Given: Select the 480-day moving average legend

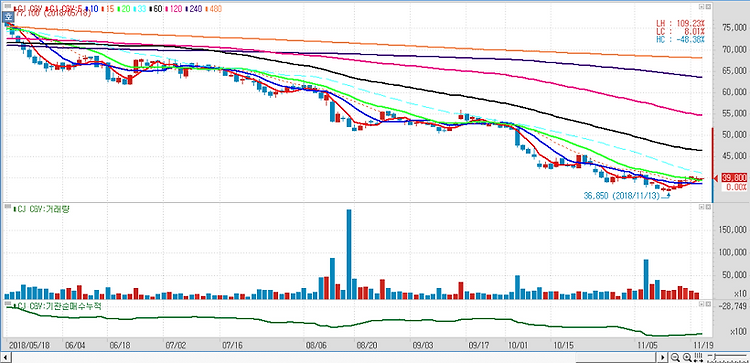Looking at the screenshot, I should tap(213, 9).
